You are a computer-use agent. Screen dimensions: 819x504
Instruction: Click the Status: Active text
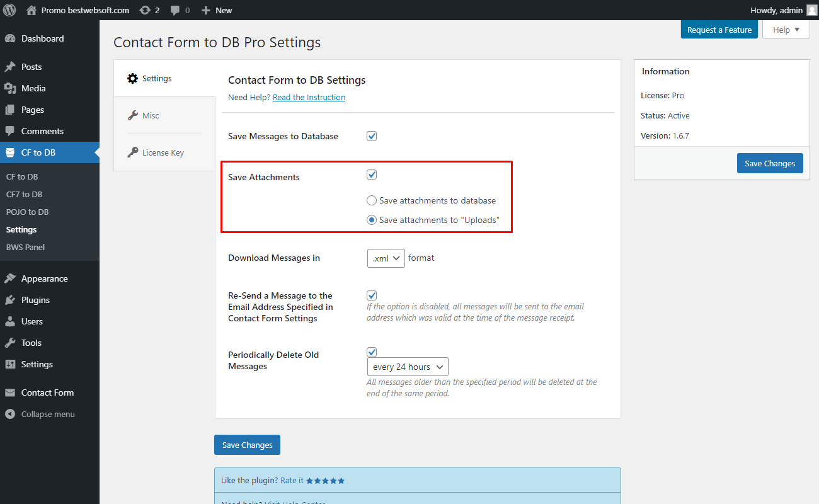pyautogui.click(x=665, y=116)
